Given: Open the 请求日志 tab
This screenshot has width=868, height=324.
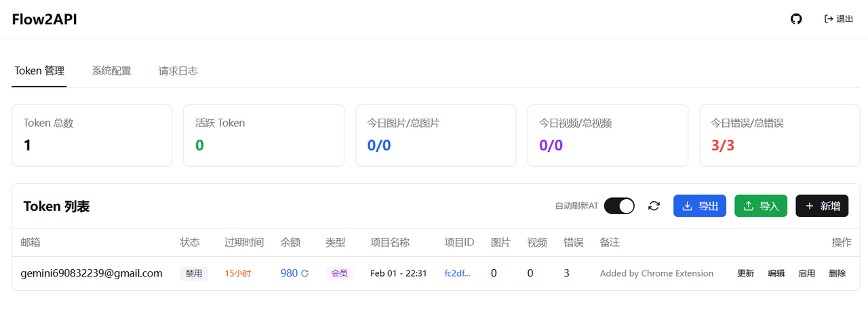Looking at the screenshot, I should 178,70.
